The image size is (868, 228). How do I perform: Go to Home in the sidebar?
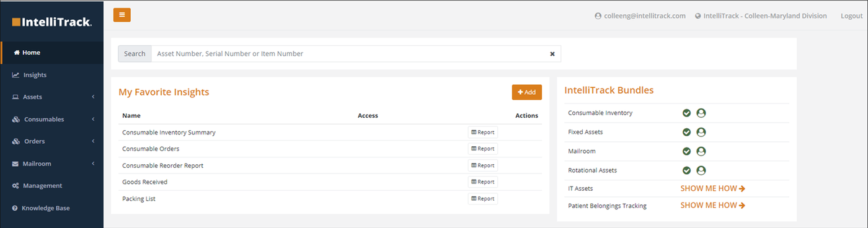pyautogui.click(x=51, y=53)
